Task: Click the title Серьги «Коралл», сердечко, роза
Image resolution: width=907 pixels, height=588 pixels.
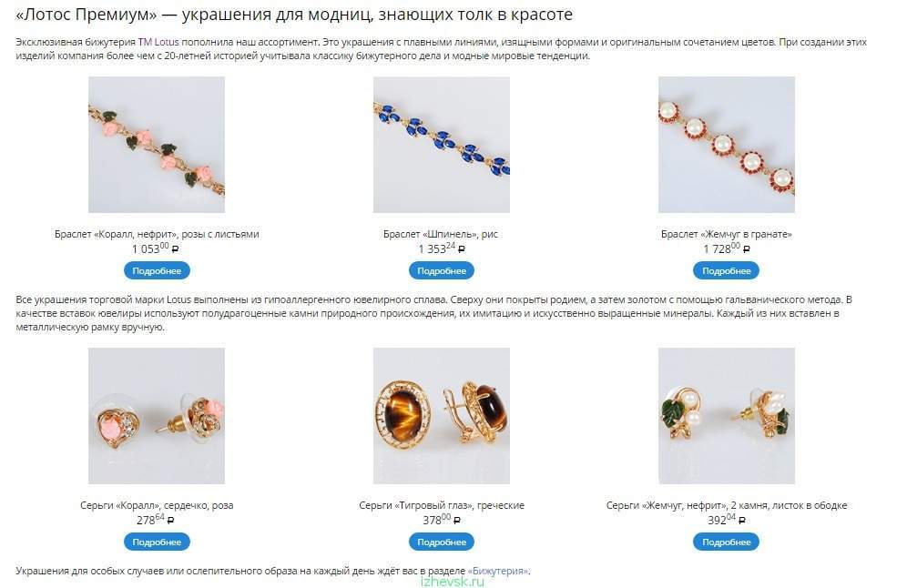Action: coord(157,505)
